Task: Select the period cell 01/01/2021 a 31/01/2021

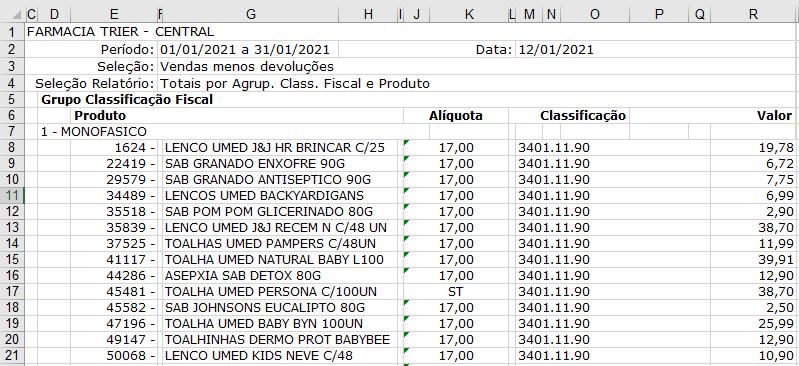Action: (x=245, y=50)
